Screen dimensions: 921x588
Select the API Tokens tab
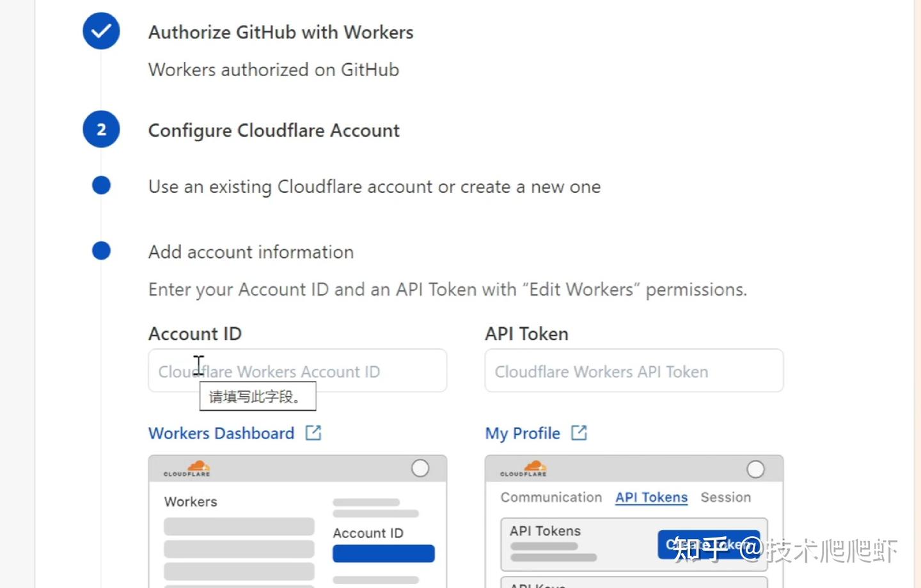pos(651,497)
